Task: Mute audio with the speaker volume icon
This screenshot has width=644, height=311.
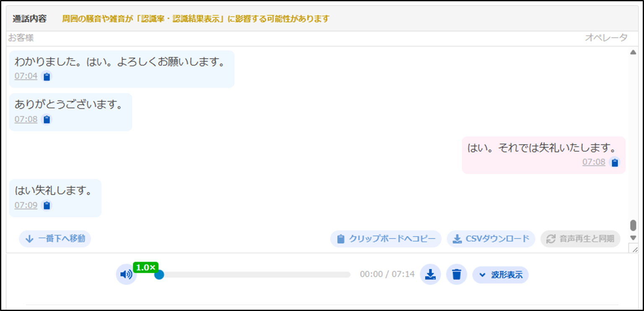Action: tap(126, 275)
